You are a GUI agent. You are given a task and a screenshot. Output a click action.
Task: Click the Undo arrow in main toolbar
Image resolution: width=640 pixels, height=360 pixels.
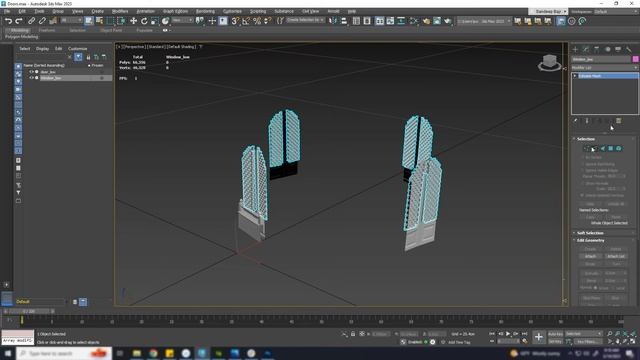8,21
